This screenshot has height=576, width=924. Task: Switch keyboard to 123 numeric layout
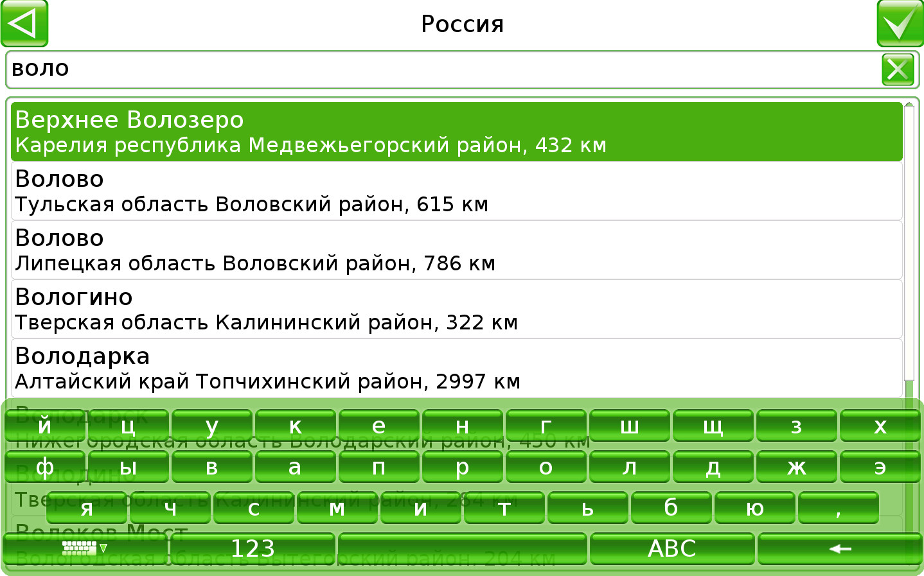(x=253, y=548)
